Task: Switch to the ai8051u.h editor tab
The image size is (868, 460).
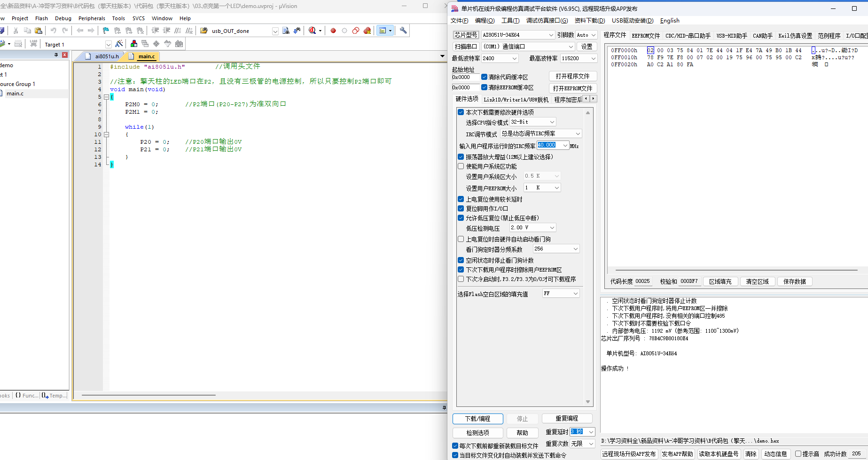Action: 103,56
